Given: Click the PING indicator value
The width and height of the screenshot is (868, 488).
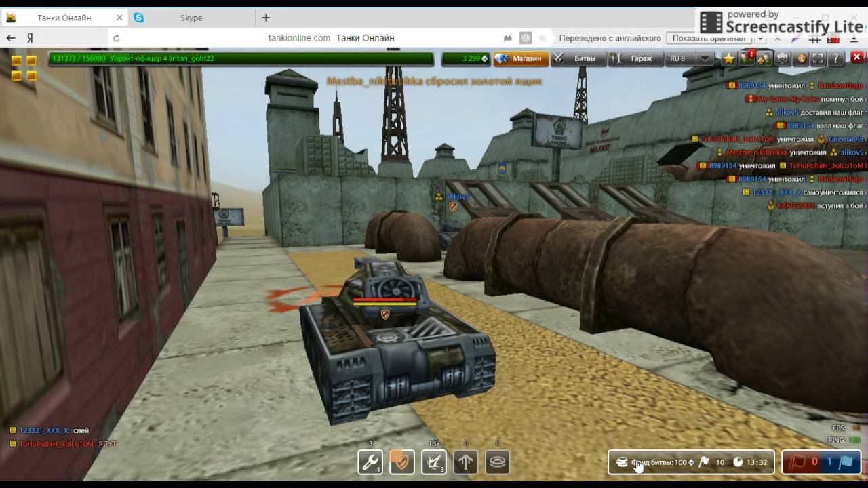Looking at the screenshot, I should coord(856,440).
